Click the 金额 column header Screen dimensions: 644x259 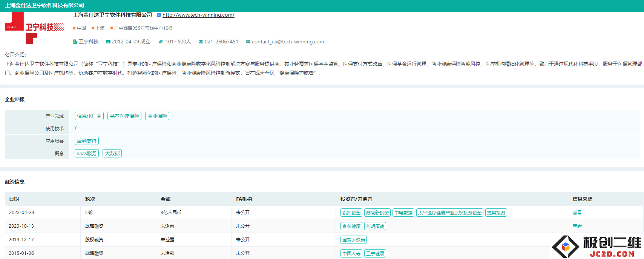tap(166, 199)
